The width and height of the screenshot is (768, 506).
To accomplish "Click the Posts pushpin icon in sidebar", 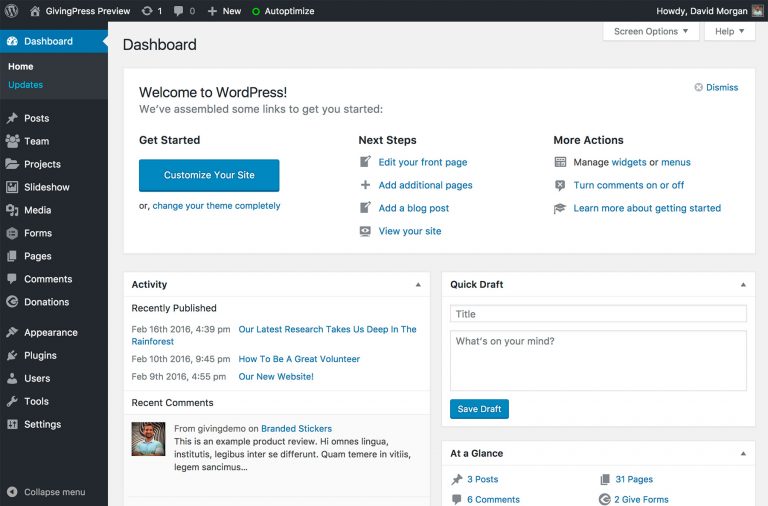I will point(12,118).
